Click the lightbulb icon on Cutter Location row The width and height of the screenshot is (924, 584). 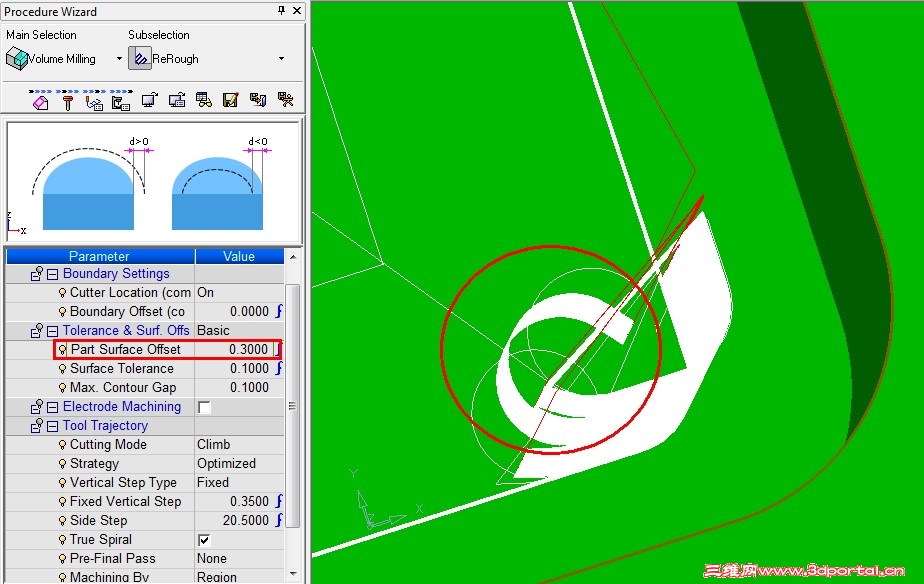point(62,293)
